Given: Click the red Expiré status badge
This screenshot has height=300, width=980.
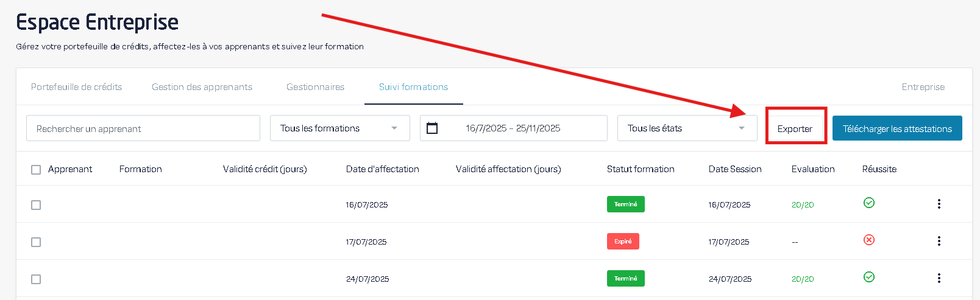Looking at the screenshot, I should pos(623,242).
